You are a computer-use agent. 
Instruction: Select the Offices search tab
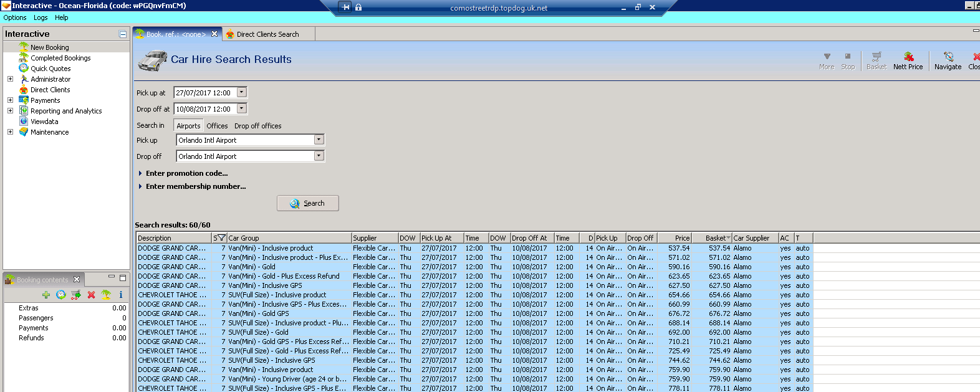217,125
